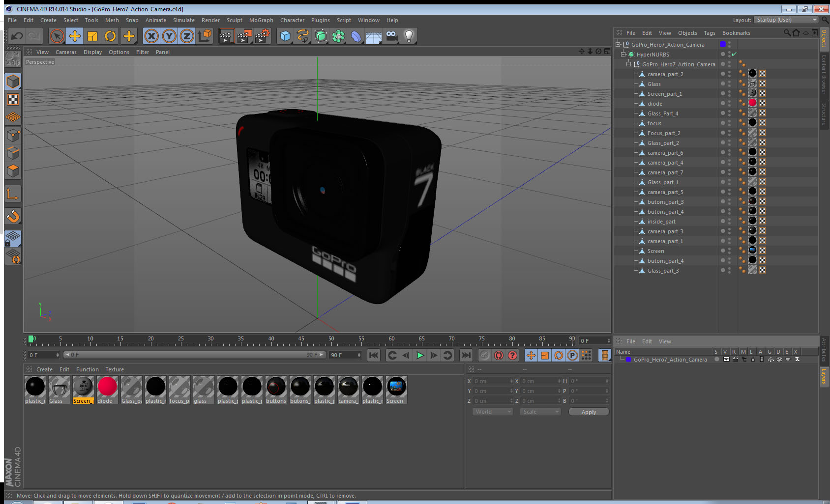
Task: Jump to the end of animation
Action: [x=466, y=355]
